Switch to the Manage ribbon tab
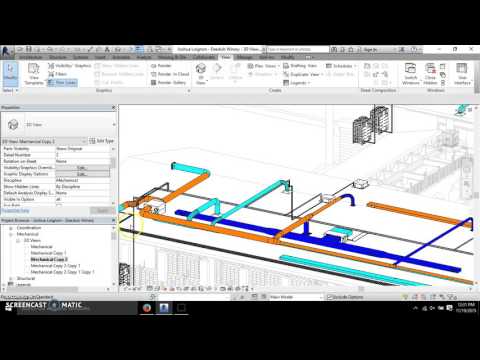The height and width of the screenshot is (360, 480). tap(244, 57)
